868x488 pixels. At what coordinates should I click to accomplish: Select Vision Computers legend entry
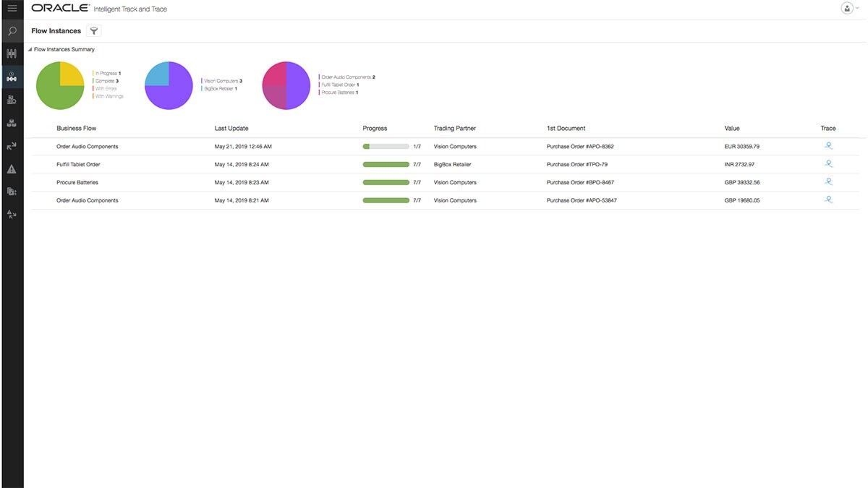pos(222,81)
